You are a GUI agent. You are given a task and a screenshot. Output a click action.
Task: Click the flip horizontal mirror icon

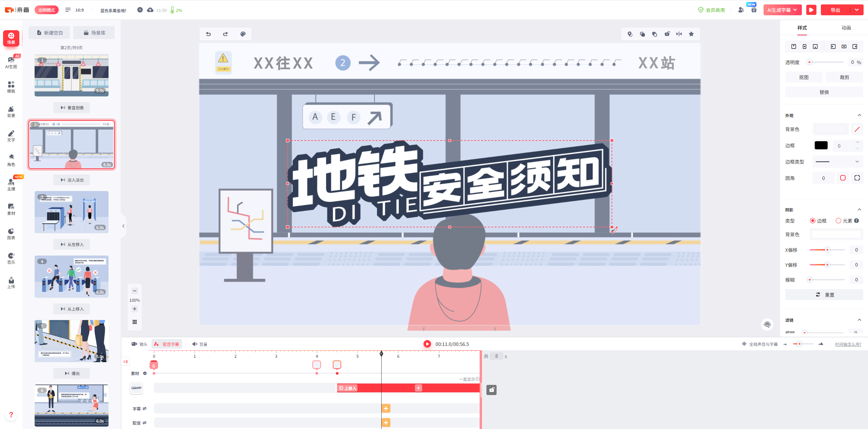679,34
